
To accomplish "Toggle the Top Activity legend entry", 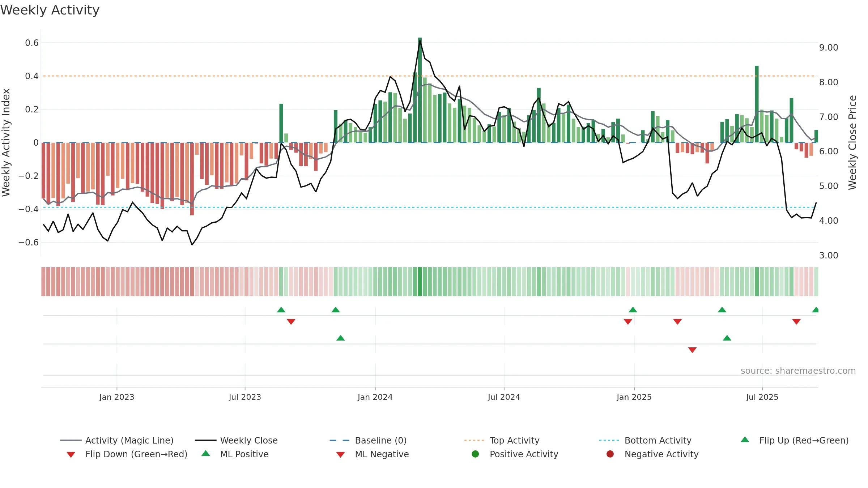I will pyautogui.click(x=502, y=440).
